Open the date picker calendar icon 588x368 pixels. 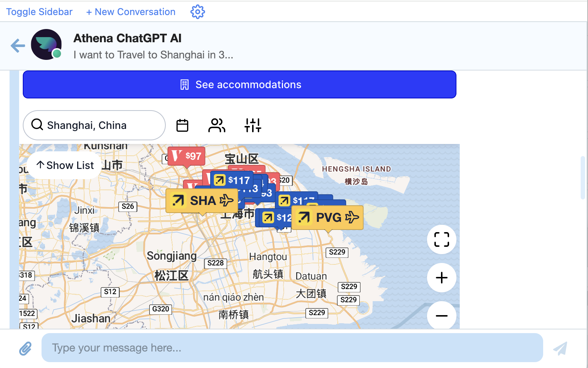tap(182, 125)
